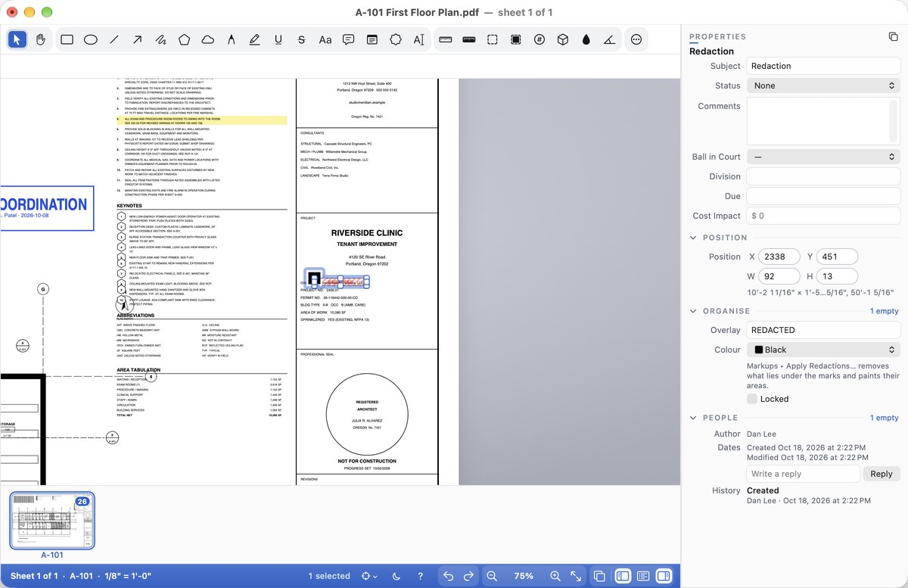The width and height of the screenshot is (908, 588).
Task: Select the count number tool
Action: 540,39
